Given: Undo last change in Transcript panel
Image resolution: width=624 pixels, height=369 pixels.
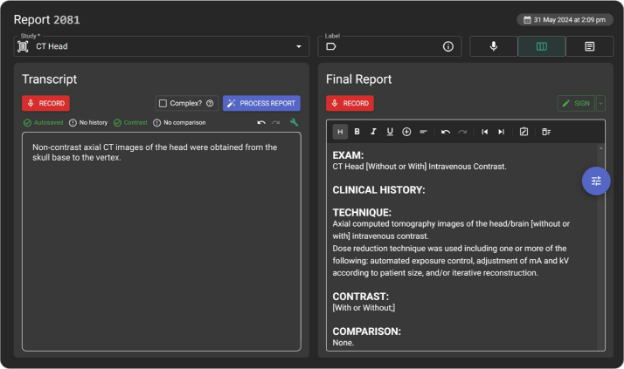Looking at the screenshot, I should [x=261, y=123].
